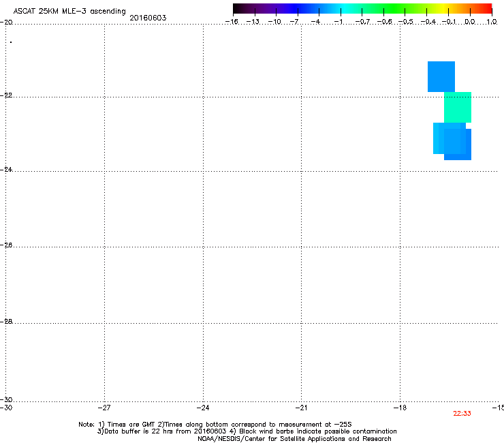
Task: Click the -10 colorbar tick label
Action: click(274, 22)
